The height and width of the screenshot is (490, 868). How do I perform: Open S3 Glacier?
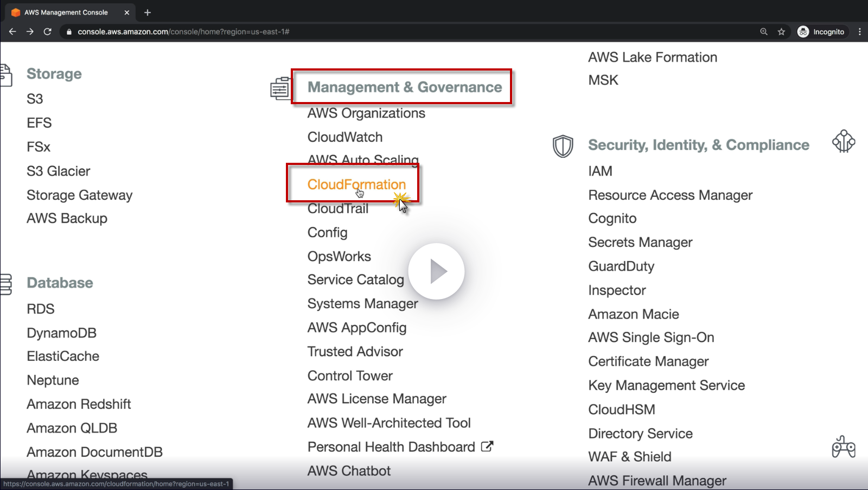click(x=59, y=171)
